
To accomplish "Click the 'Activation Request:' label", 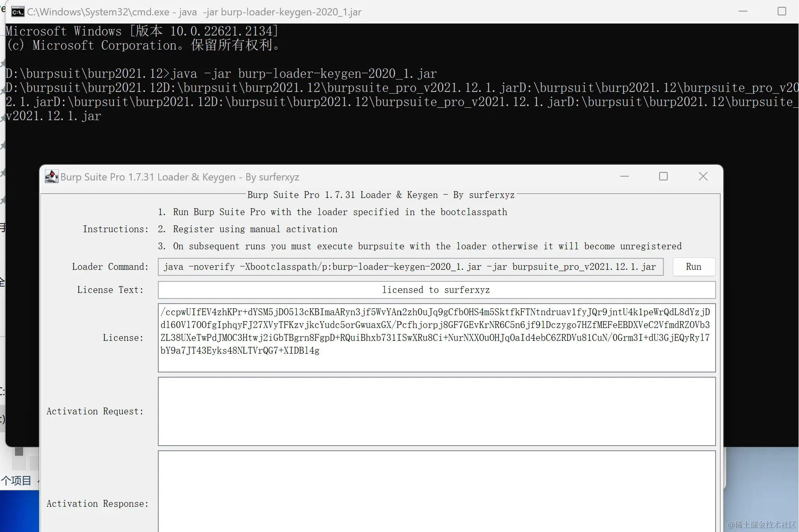I will 95,411.
